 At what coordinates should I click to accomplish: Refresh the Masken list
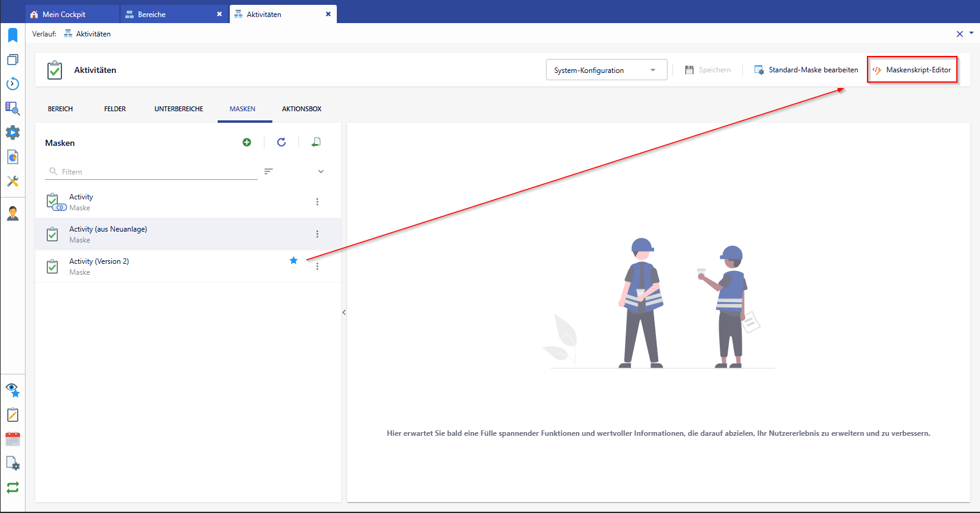(x=281, y=142)
